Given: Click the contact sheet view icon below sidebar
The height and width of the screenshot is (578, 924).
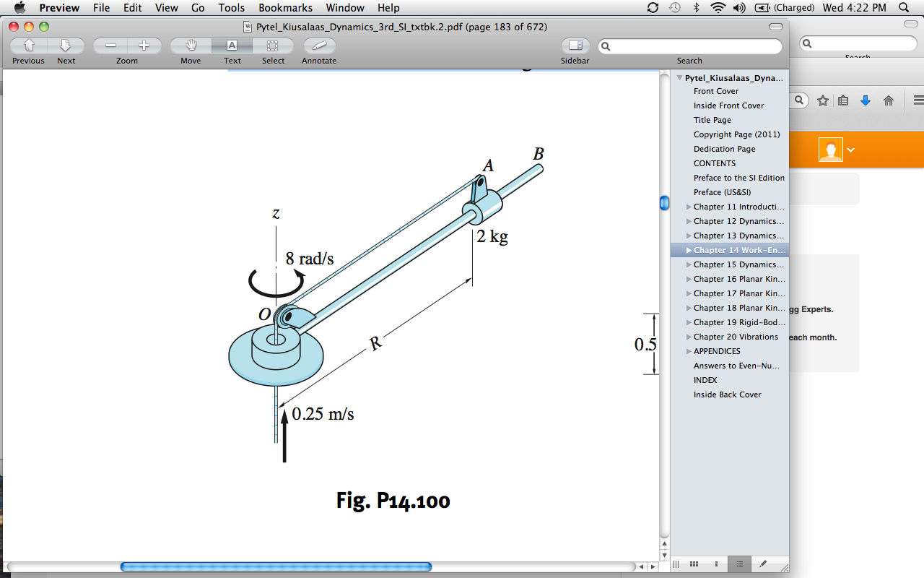Looking at the screenshot, I should coord(694,564).
